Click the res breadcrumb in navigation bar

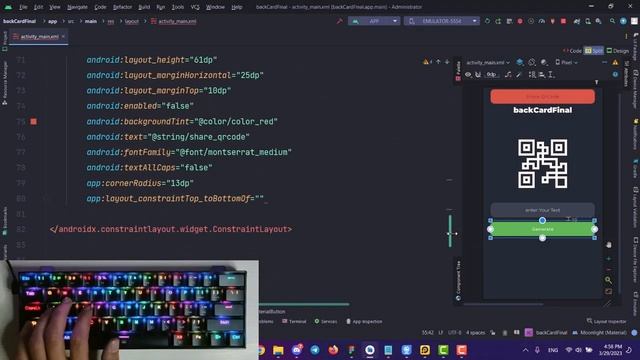[111, 21]
